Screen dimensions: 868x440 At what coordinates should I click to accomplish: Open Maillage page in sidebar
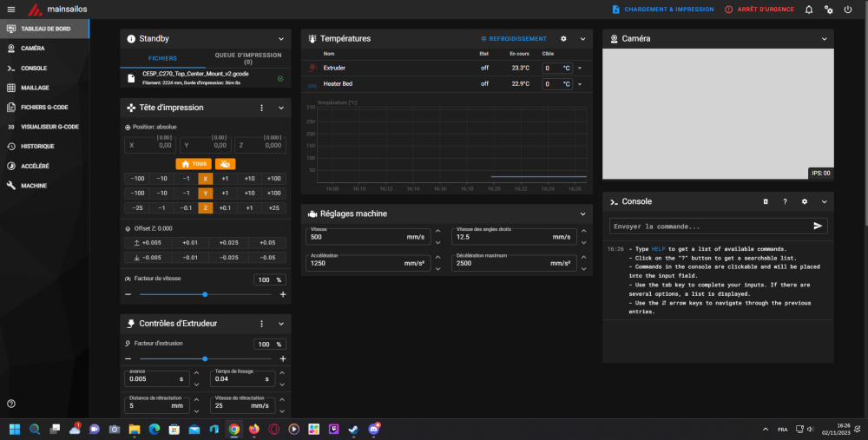coord(44,88)
